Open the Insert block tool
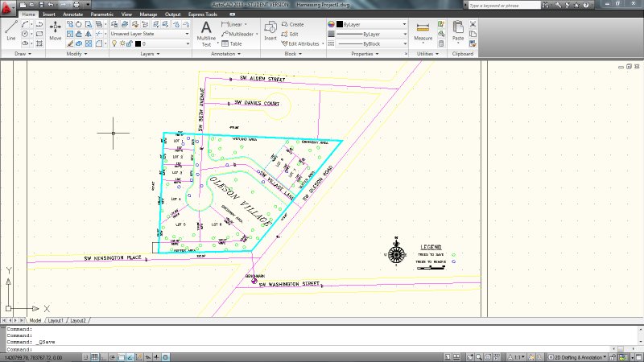The image size is (644, 362). [x=270, y=30]
